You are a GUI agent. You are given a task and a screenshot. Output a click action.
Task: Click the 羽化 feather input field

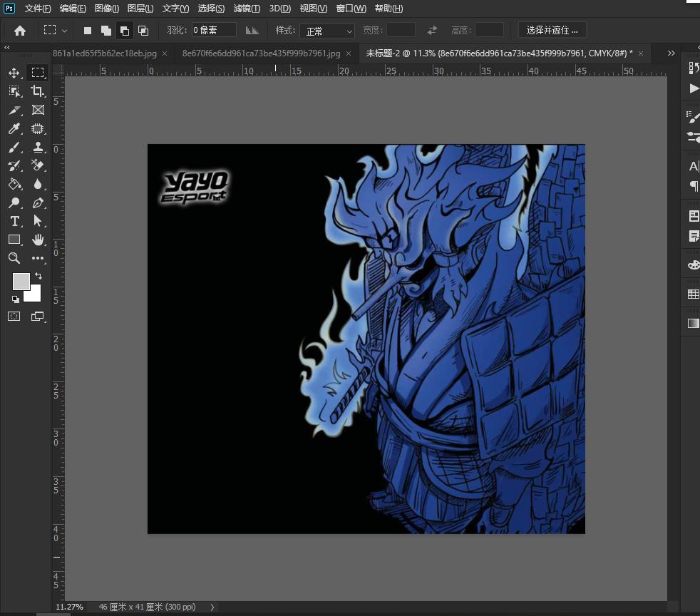coord(214,31)
